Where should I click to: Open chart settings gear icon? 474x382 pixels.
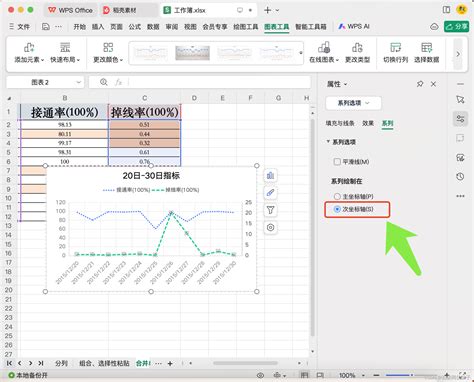click(x=270, y=227)
